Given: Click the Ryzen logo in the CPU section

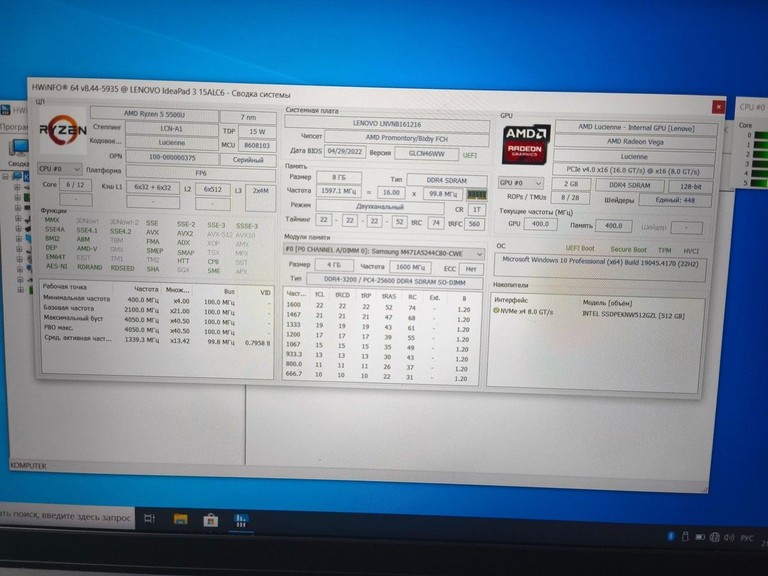Looking at the screenshot, I should [x=63, y=130].
